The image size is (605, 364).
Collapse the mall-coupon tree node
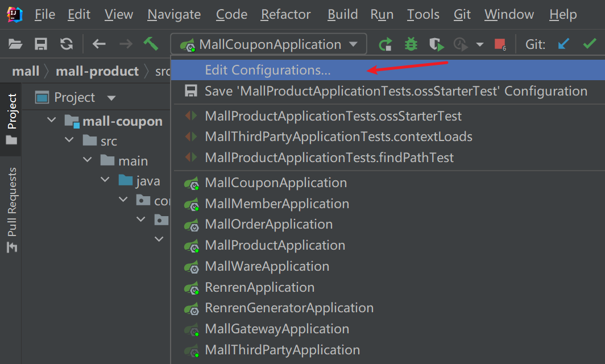[52, 121]
